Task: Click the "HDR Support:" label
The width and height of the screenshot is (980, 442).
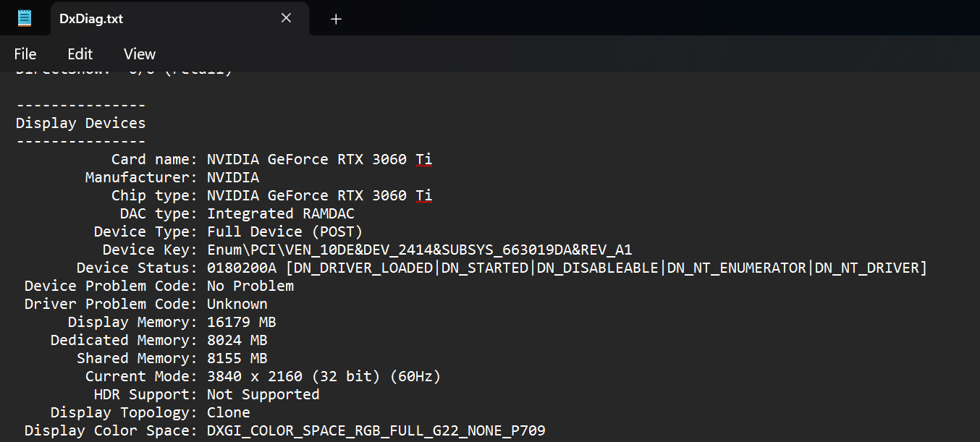Action: 146,394
